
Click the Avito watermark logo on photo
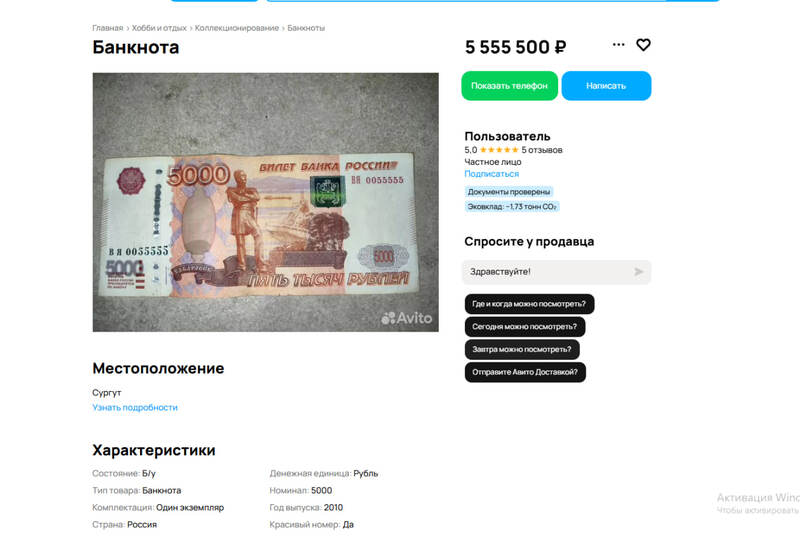[407, 318]
